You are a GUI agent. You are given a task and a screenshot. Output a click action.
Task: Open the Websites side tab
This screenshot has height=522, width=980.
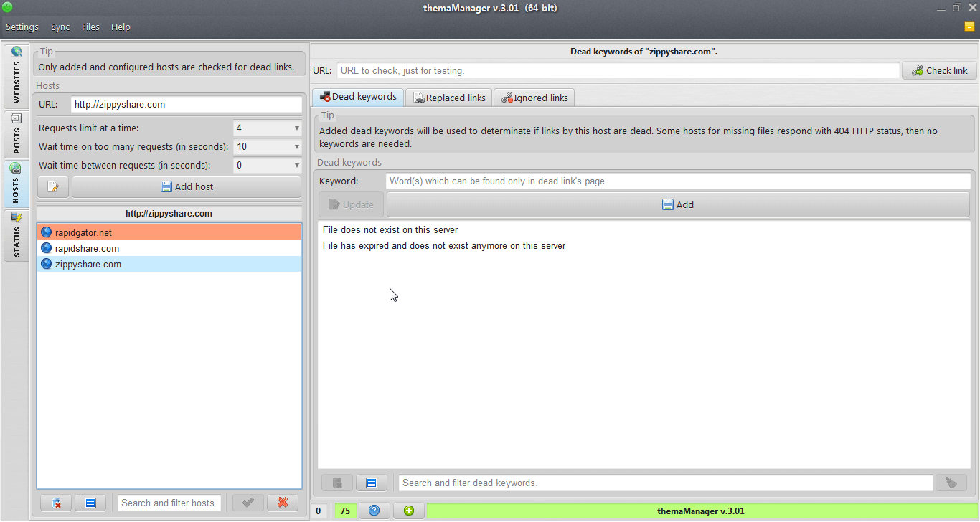[16, 75]
